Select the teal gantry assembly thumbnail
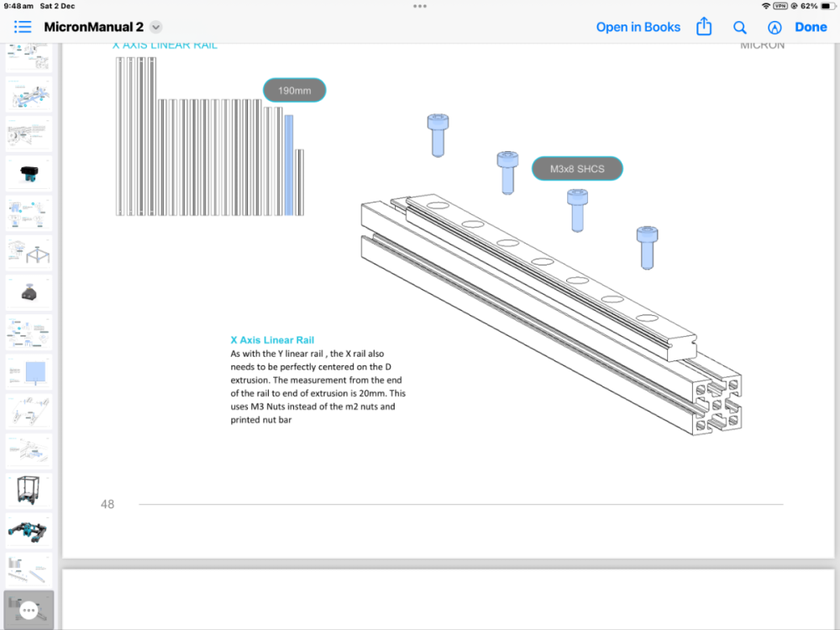 tap(29, 530)
